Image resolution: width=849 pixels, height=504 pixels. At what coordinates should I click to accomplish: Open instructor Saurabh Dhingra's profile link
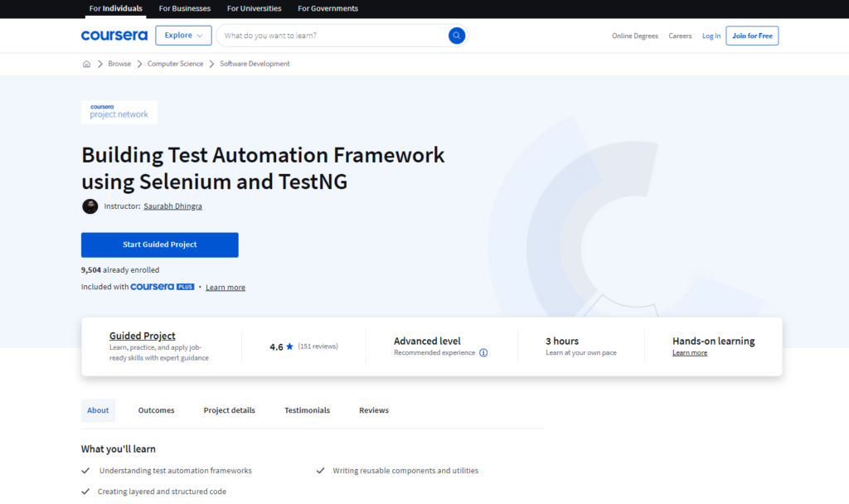click(172, 206)
